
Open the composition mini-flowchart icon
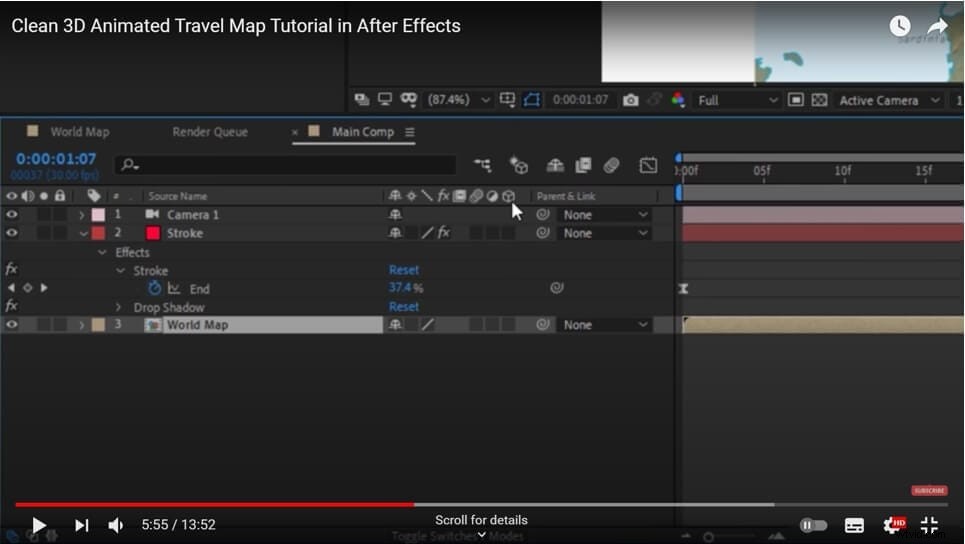(482, 165)
